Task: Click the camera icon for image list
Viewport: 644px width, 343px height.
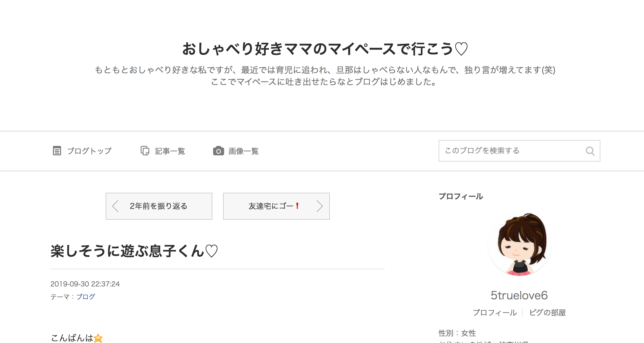Action: (219, 151)
